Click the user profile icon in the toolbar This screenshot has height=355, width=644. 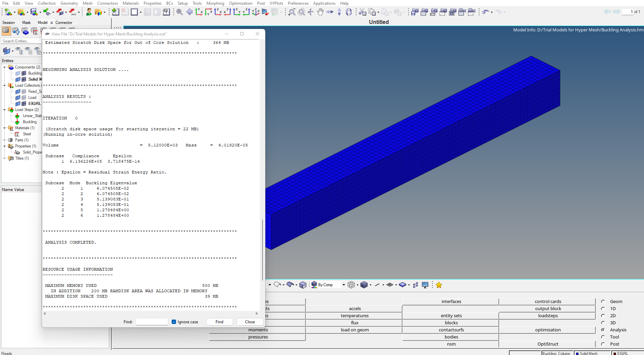(x=89, y=12)
